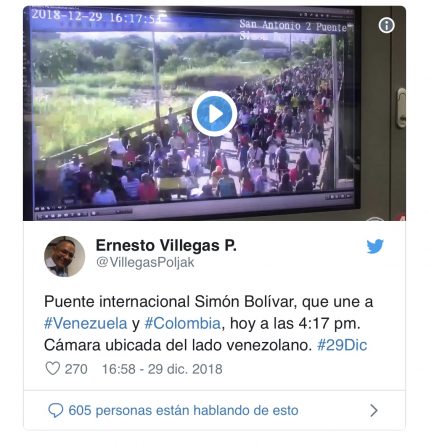Viewport: 429px width, 445px height.
Task: Open the video info icon
Action: pyautogui.click(x=386, y=25)
